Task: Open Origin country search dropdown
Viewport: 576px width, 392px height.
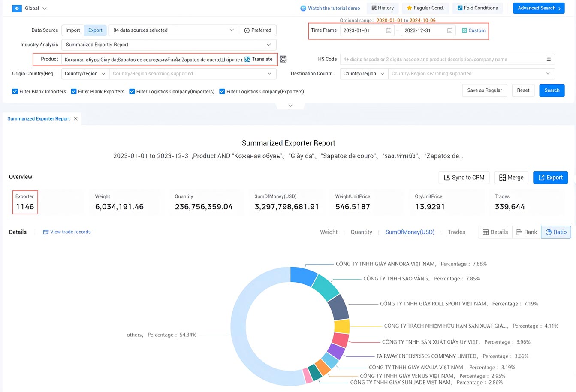Action: pyautogui.click(x=193, y=74)
